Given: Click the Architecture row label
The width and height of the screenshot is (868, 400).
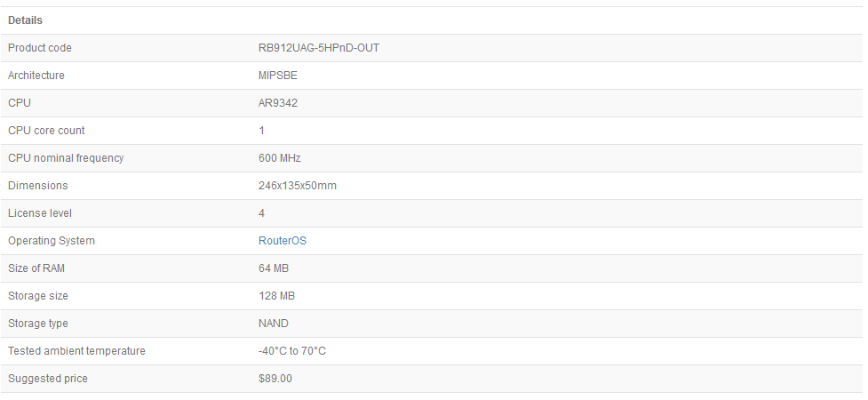Looking at the screenshot, I should click(36, 76).
